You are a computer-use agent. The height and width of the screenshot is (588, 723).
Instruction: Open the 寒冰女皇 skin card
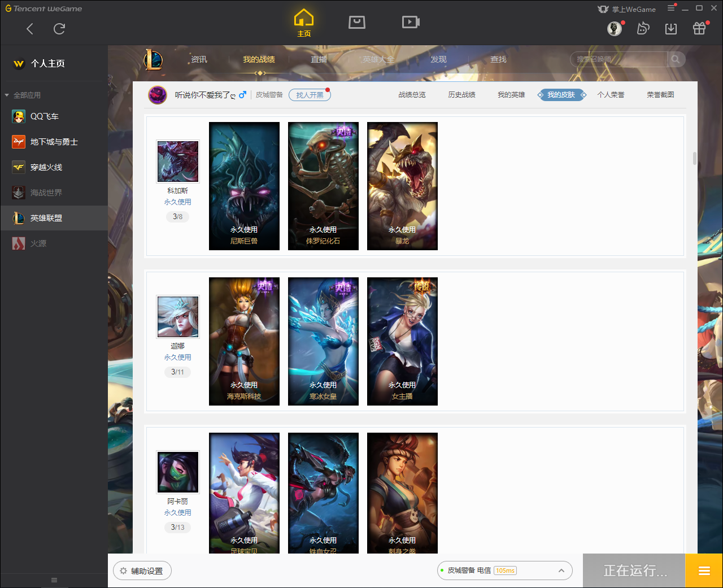(323, 341)
